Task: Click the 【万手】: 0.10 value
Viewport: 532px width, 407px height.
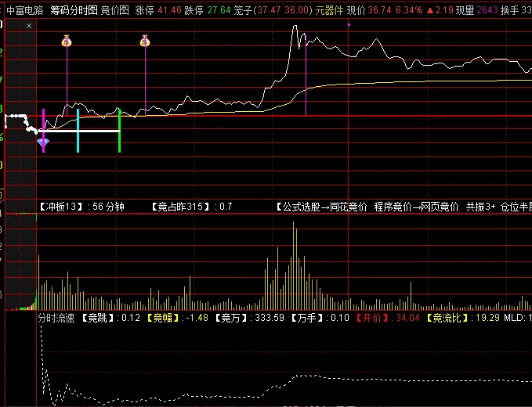Action: pyautogui.click(x=320, y=318)
